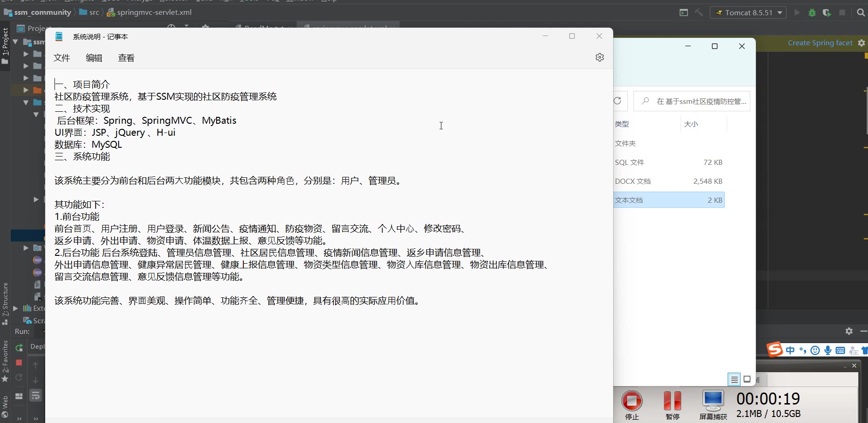Click the 屏幕捕获 screen capture button
The height and width of the screenshot is (423, 868).
pyautogui.click(x=713, y=405)
